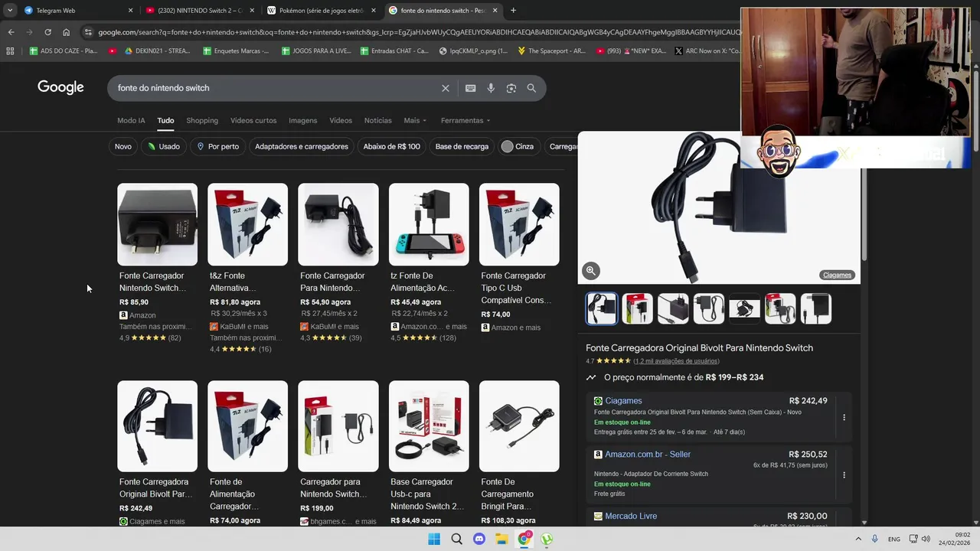Expand the Ferramentas options
The image size is (980, 551).
tap(465, 120)
